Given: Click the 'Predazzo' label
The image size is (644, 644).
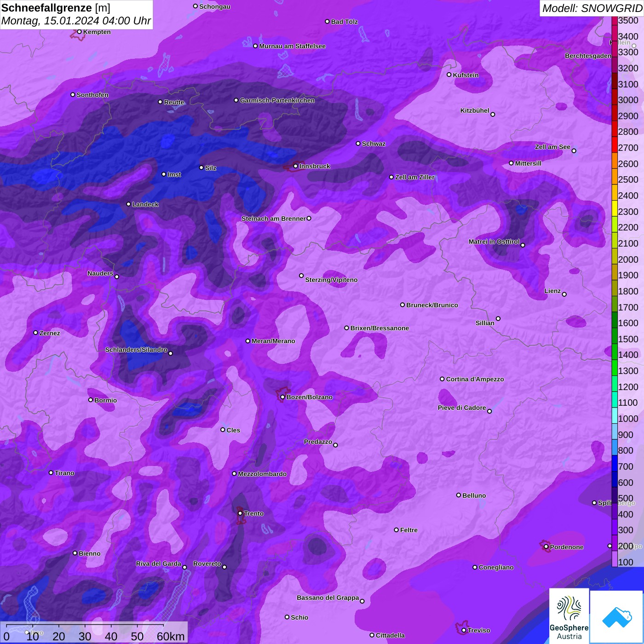Looking at the screenshot, I should [318, 442].
